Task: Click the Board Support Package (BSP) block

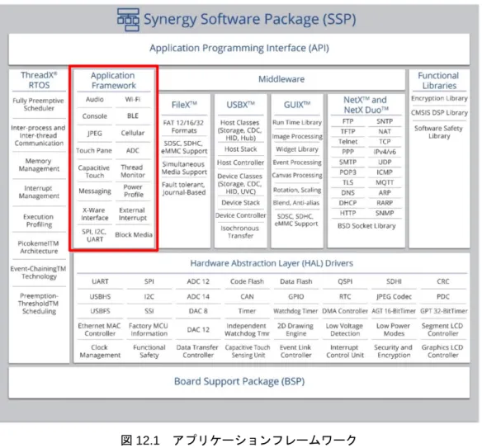Action: pos(239,383)
